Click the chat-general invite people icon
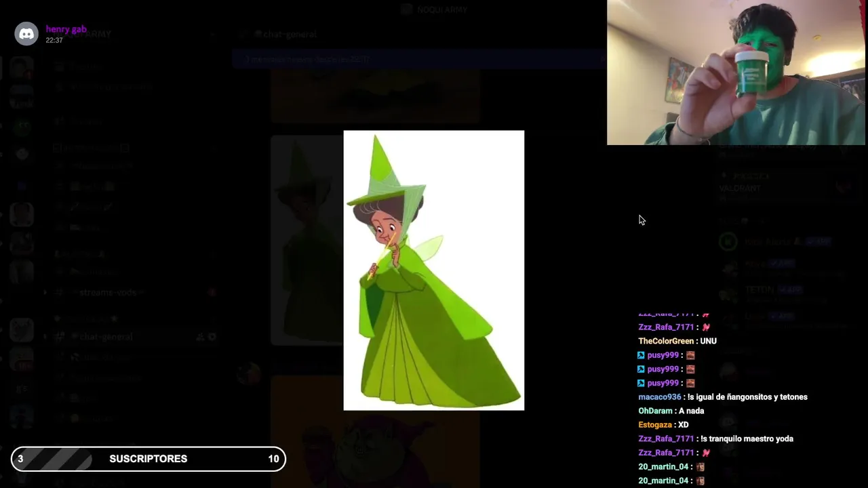 click(x=200, y=337)
